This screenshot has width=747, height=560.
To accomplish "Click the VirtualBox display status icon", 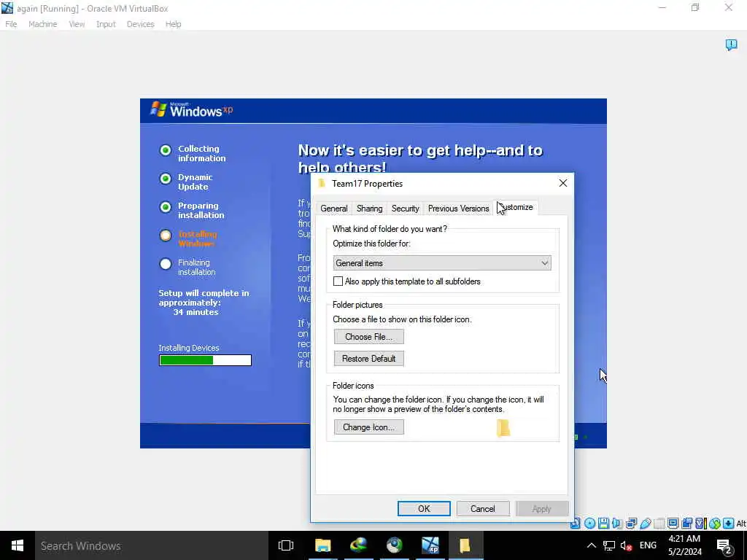I will click(673, 524).
